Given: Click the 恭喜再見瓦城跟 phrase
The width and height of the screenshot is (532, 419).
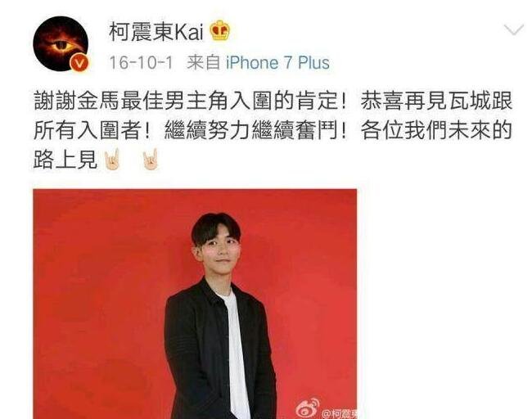Looking at the screenshot, I should pos(436,101).
